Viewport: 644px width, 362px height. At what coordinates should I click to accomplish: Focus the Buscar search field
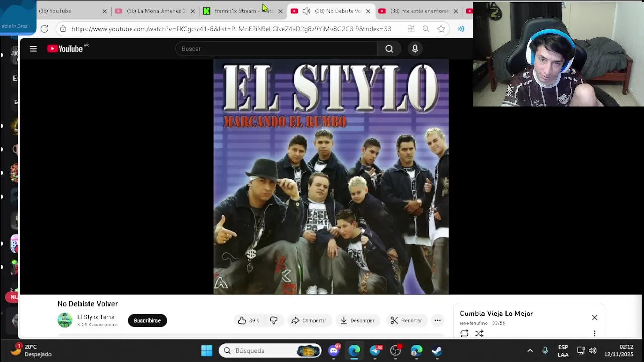pyautogui.click(x=277, y=49)
